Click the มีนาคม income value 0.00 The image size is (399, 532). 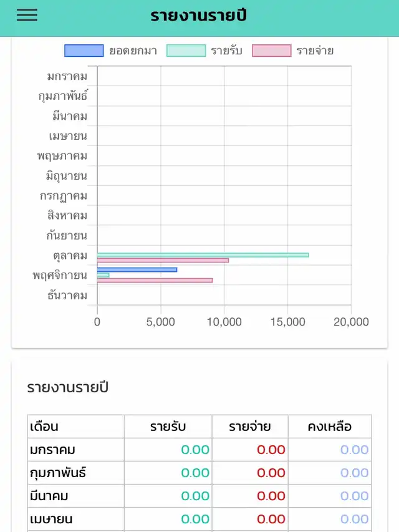click(195, 496)
